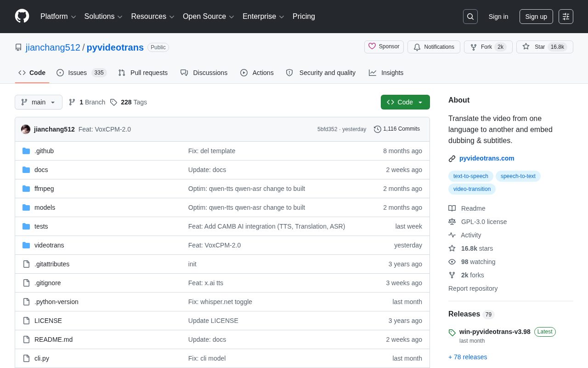The width and height of the screenshot is (588, 368).
Task: Click the link icon beside pyvideotrans.com
Action: (452, 159)
